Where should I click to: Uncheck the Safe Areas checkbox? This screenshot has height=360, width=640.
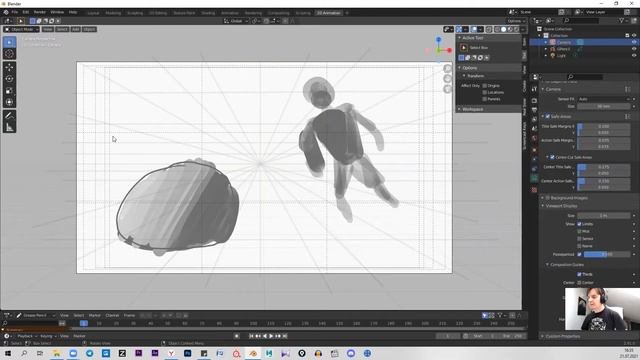pyautogui.click(x=548, y=116)
